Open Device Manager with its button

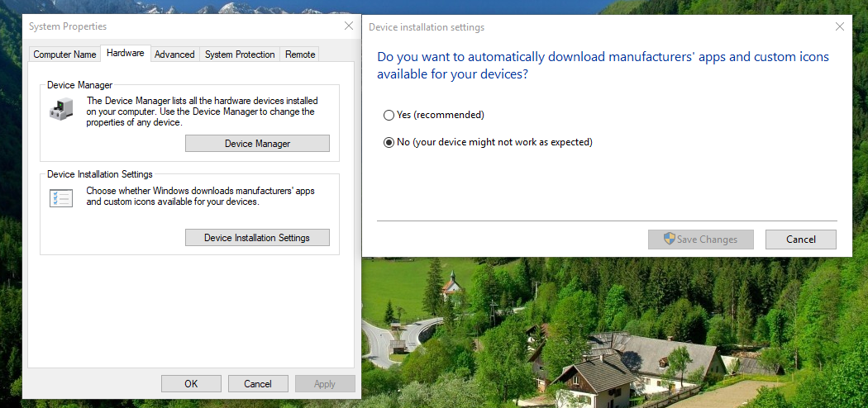point(257,144)
